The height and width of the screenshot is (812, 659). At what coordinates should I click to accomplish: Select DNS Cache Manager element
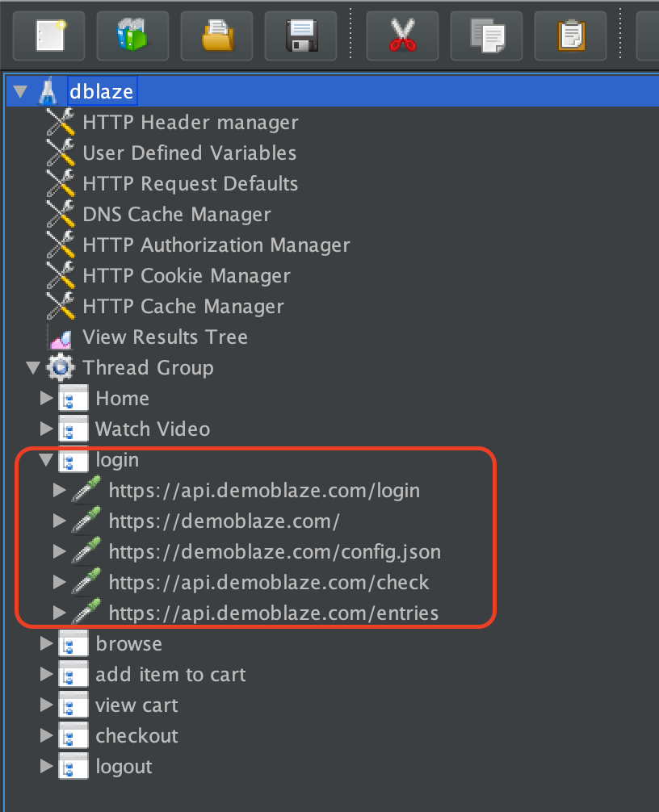click(x=177, y=215)
